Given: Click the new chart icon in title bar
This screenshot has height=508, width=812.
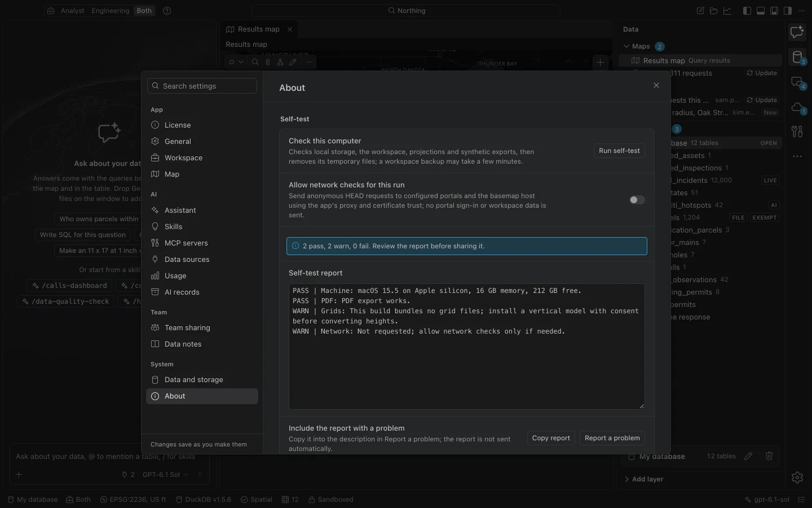Looking at the screenshot, I should (727, 11).
